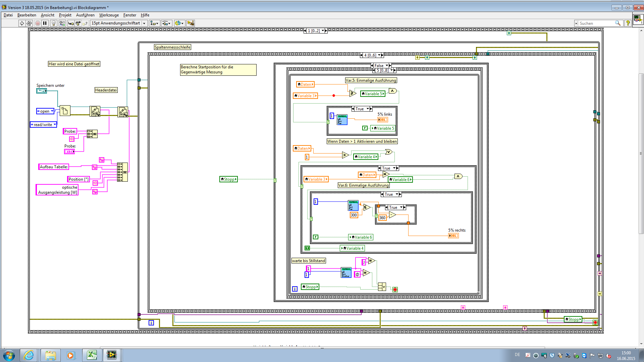Toggle execution highlighting light bulb
This screenshot has height=362, width=644.
tap(53, 23)
